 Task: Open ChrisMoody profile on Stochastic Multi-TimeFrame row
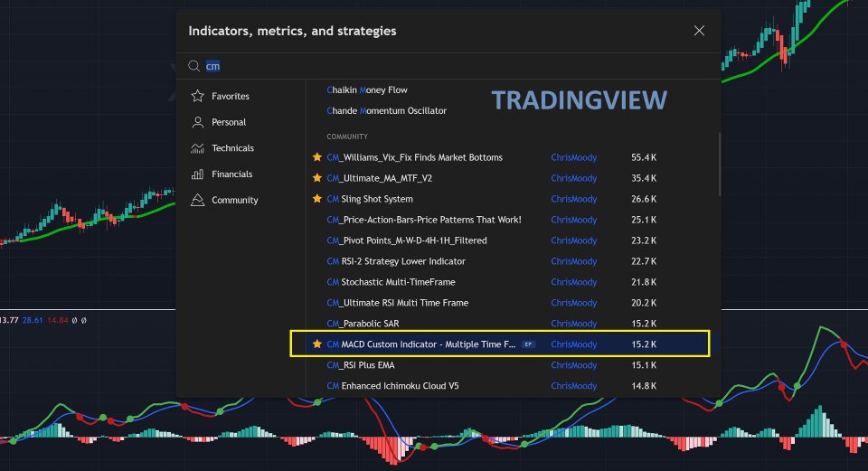[573, 282]
